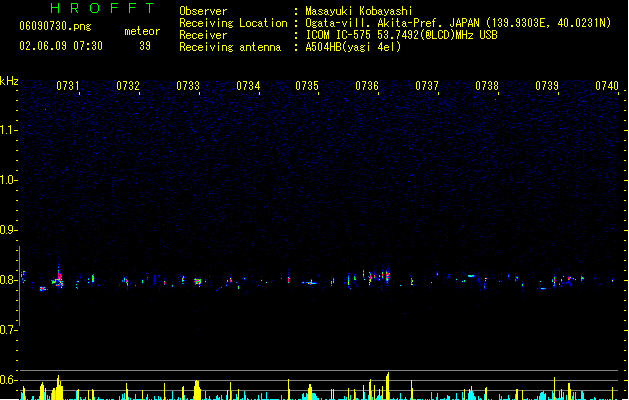The image size is (629, 400).
Task: Click the meteor count 39
Action: [x=145, y=46]
